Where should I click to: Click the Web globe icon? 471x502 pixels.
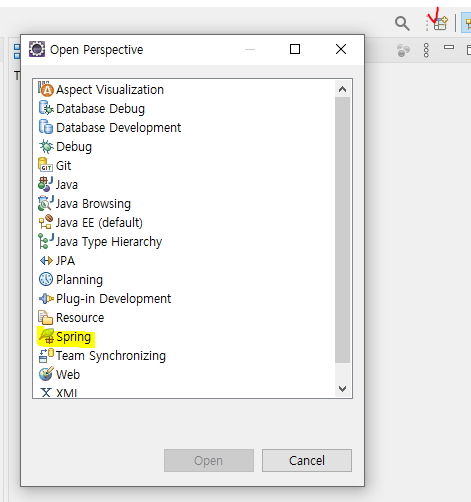click(x=46, y=374)
